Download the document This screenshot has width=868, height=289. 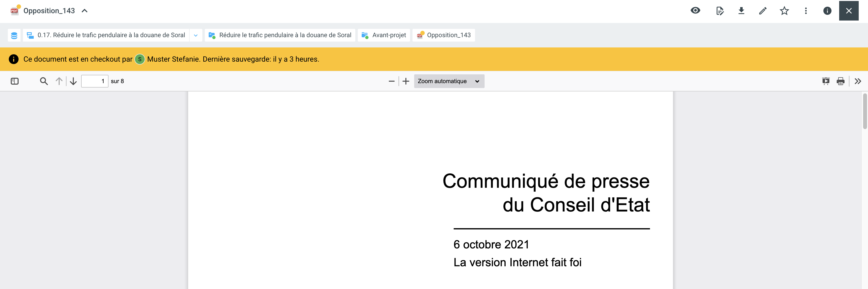[741, 11]
